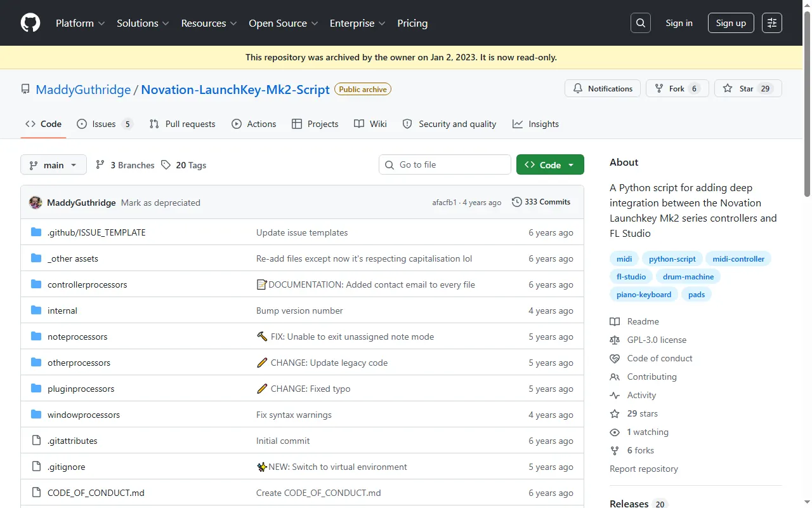Click folder icon for controllerprocessors

36,284
